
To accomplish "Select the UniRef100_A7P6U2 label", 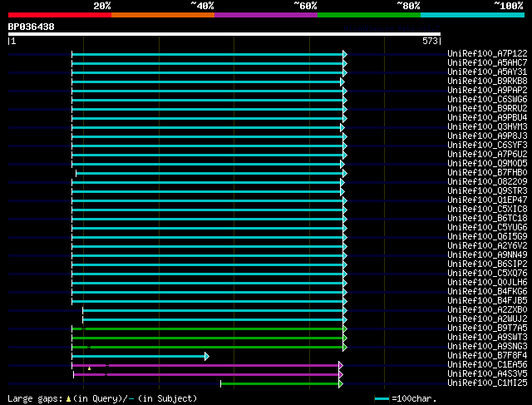I will [x=488, y=154].
